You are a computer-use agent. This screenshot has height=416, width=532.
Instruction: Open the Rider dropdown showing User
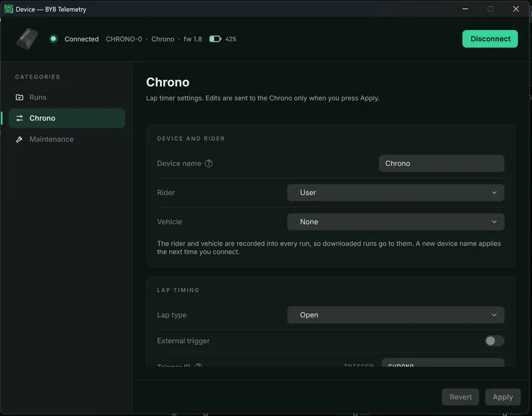[395, 192]
